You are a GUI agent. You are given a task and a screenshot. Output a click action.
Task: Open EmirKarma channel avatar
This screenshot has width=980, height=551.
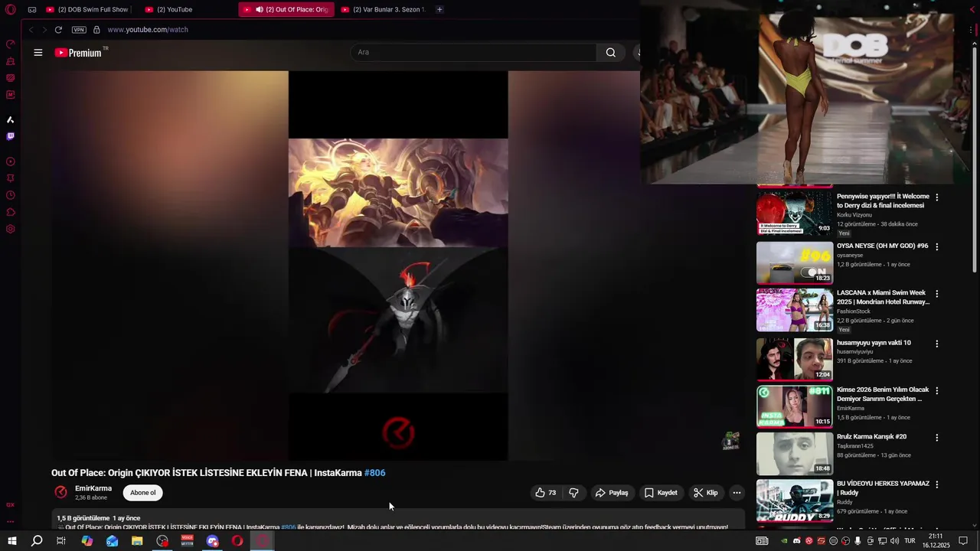click(60, 493)
